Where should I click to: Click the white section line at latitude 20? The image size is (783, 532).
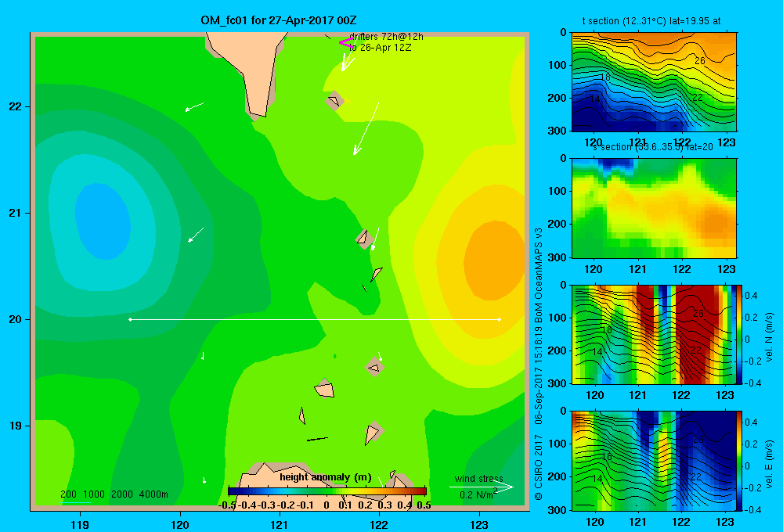point(315,319)
